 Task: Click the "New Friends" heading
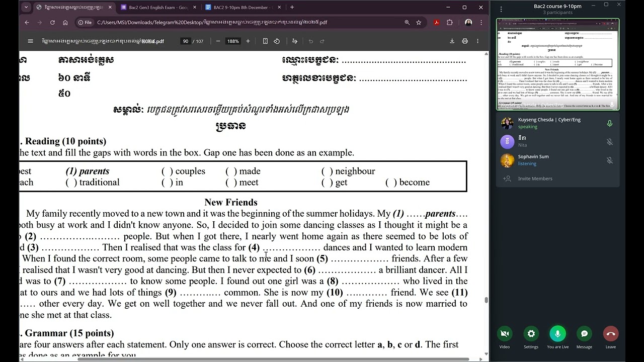tap(231, 202)
